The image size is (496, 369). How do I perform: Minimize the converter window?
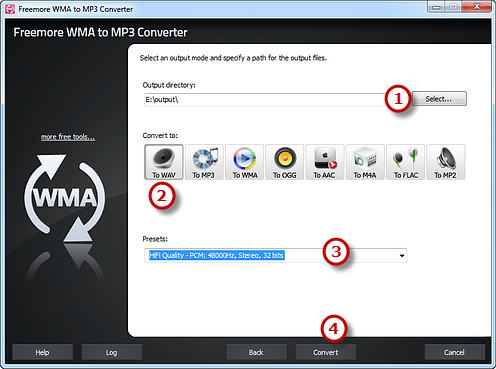[436, 7]
